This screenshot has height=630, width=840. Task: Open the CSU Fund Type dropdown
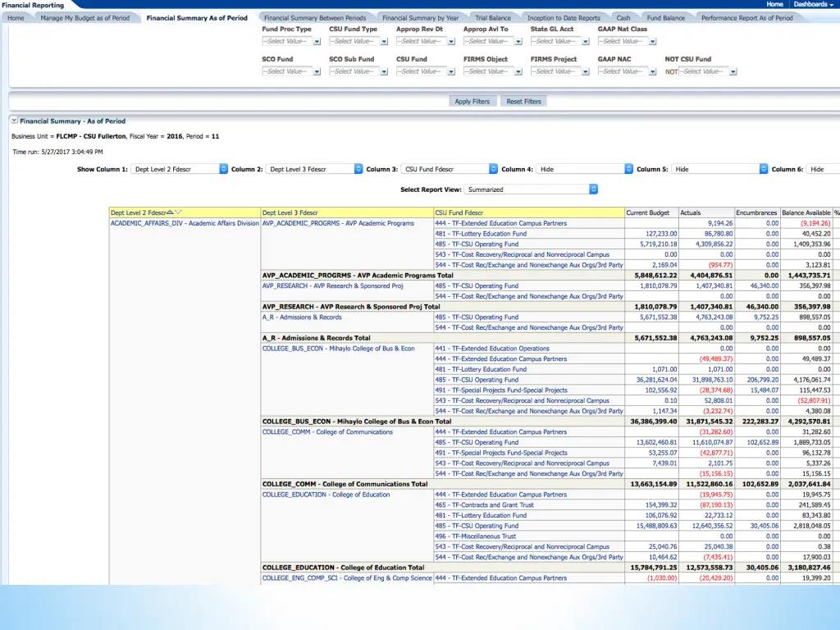[384, 41]
